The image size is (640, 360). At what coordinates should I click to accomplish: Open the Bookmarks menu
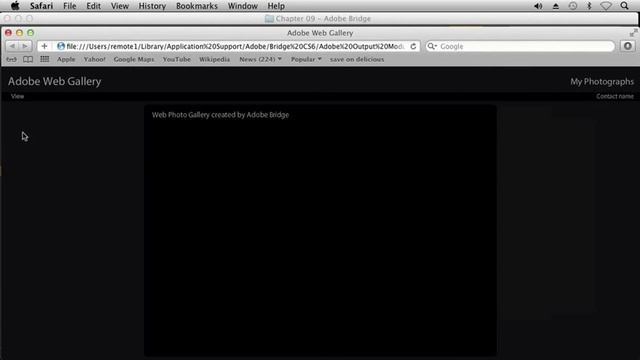click(197, 6)
